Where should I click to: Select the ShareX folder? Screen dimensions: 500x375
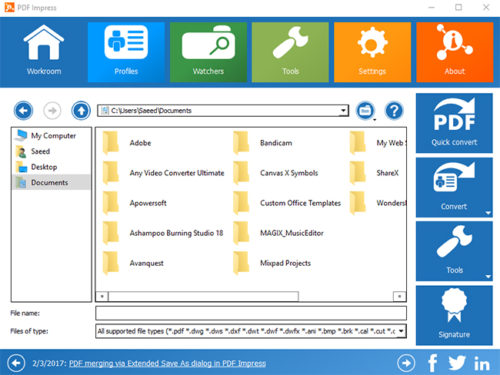click(374, 173)
